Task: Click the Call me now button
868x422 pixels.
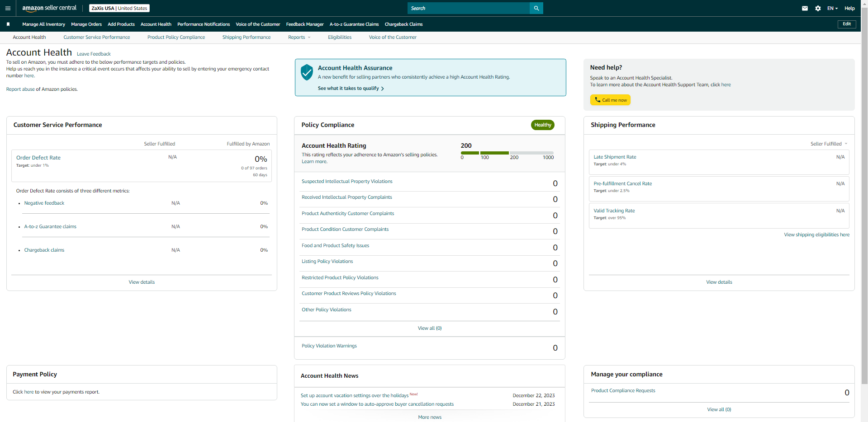Action: coord(610,100)
